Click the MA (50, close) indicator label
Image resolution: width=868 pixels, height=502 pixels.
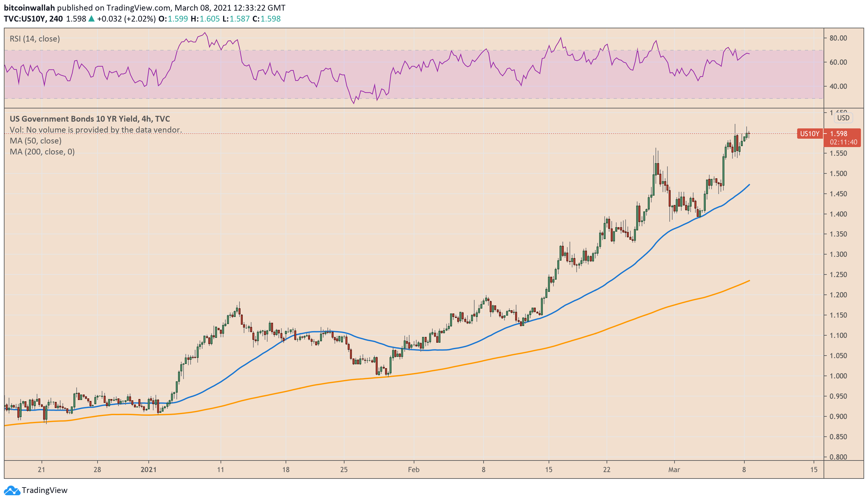click(x=35, y=141)
